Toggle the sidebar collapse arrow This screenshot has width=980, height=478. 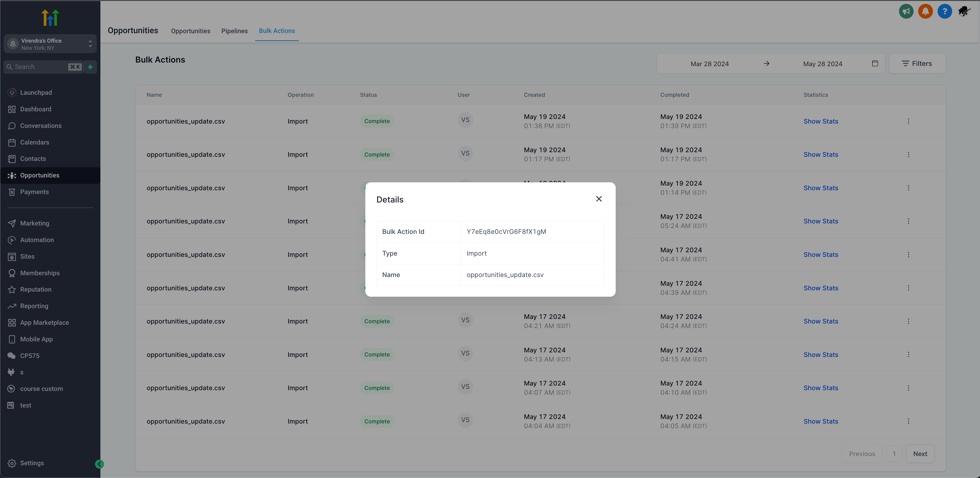99,464
